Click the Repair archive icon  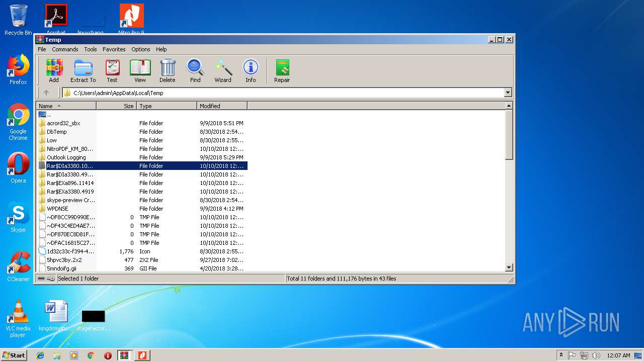[282, 70]
